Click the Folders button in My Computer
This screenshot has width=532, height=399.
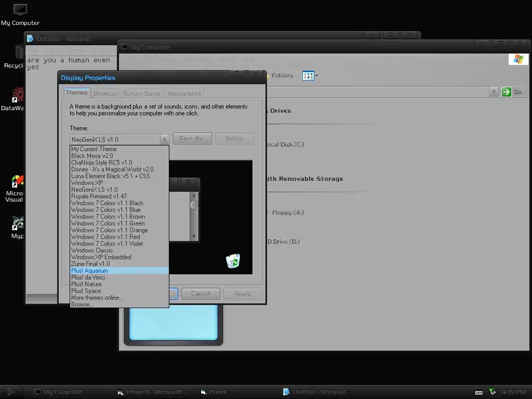[x=281, y=75]
